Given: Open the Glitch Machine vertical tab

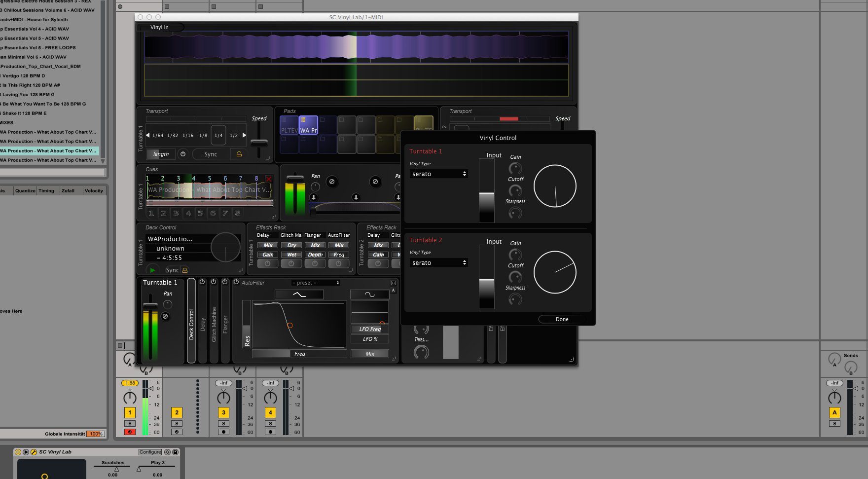Looking at the screenshot, I should (x=214, y=323).
